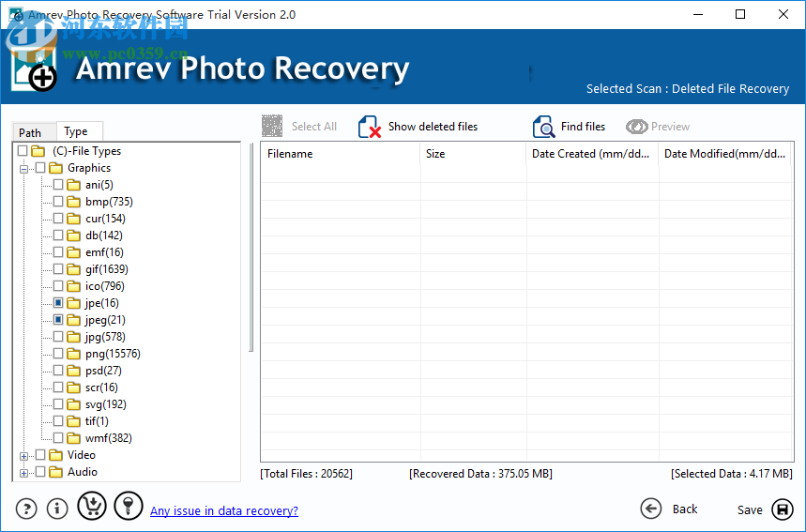The height and width of the screenshot is (532, 806).
Task: Click the Save floppy disk icon
Action: click(x=783, y=509)
